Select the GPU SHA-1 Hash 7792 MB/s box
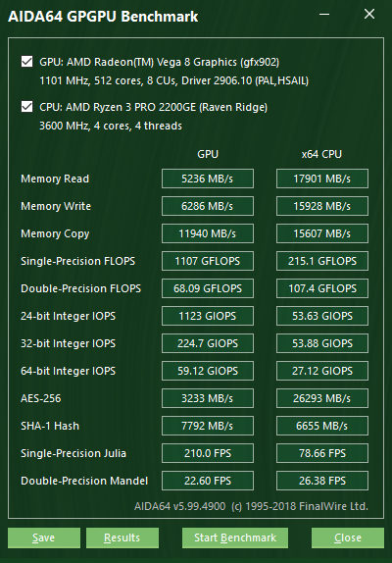The height and width of the screenshot is (563, 392). click(208, 426)
